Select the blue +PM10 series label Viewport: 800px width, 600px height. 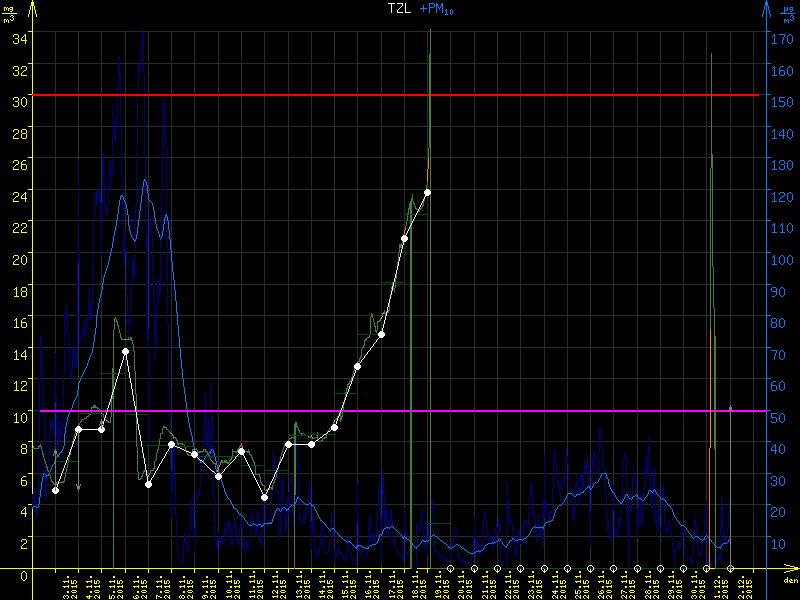point(438,9)
